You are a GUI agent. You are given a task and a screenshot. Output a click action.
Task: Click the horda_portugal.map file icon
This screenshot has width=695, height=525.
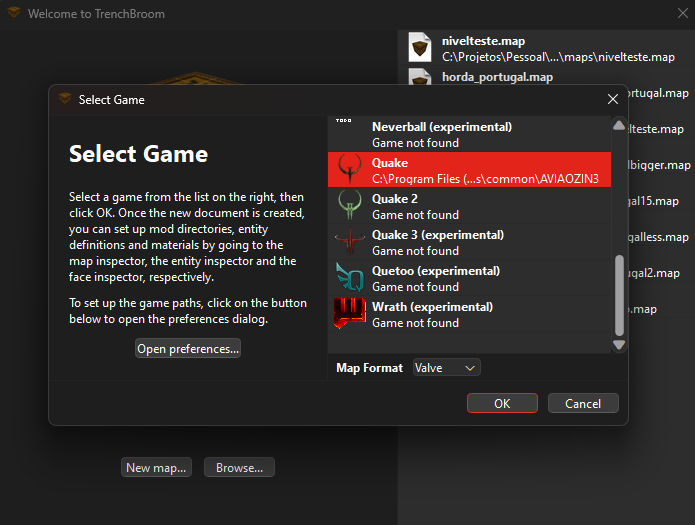420,79
